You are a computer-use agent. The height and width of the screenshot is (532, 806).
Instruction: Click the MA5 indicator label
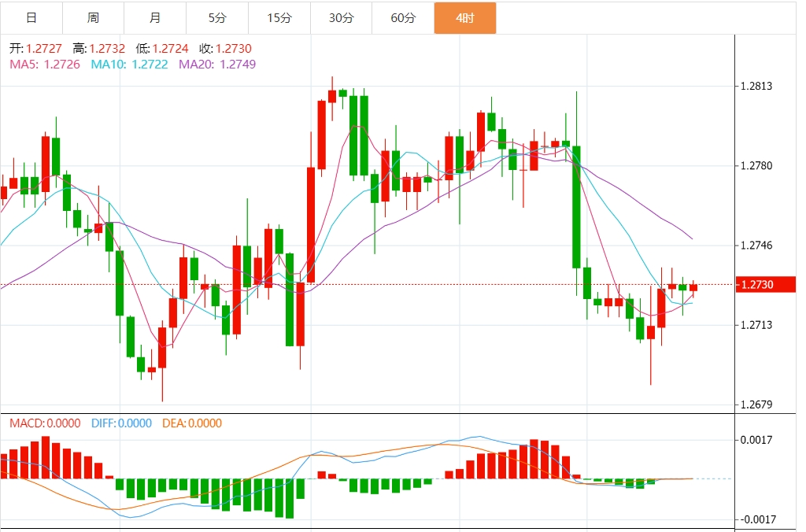coord(45,64)
